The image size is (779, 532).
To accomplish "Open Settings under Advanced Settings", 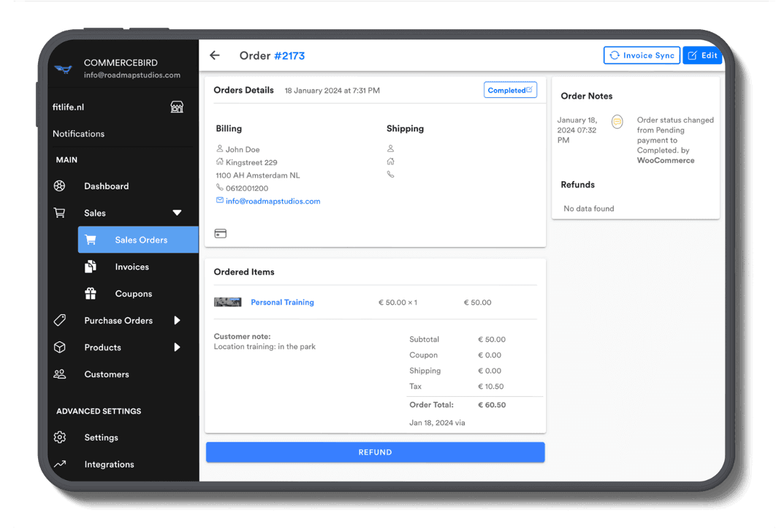I will (x=102, y=438).
